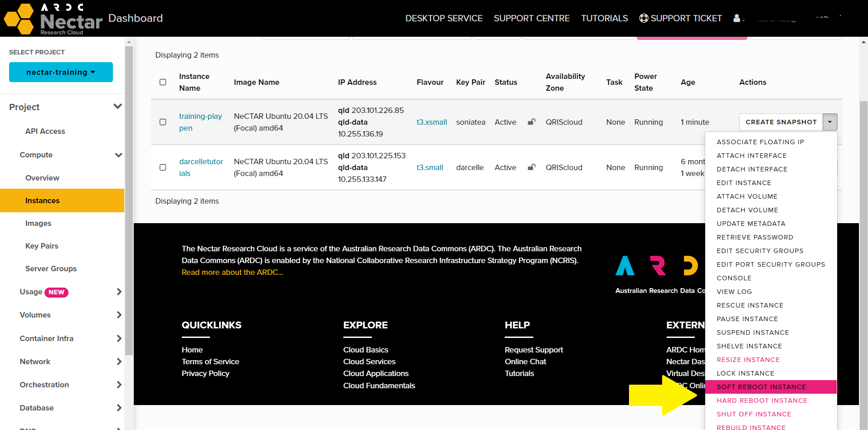The image size is (868, 430).
Task: Open Edit Security Groups menu entry
Action: [x=771, y=251]
